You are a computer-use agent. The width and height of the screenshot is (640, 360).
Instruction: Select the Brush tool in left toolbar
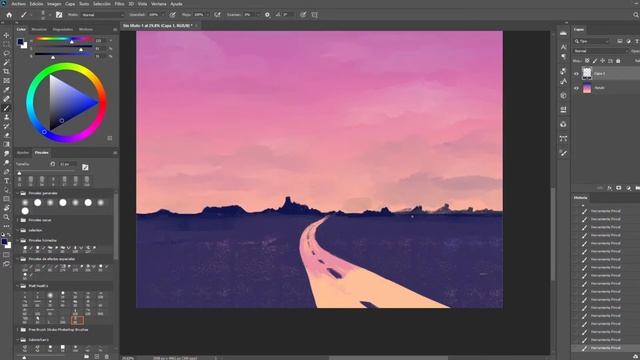pyautogui.click(x=7, y=108)
